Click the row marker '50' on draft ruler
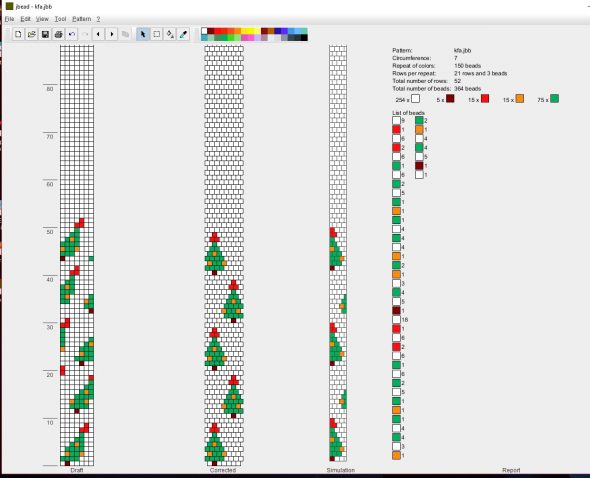The height and width of the screenshot is (478, 590). (x=50, y=232)
